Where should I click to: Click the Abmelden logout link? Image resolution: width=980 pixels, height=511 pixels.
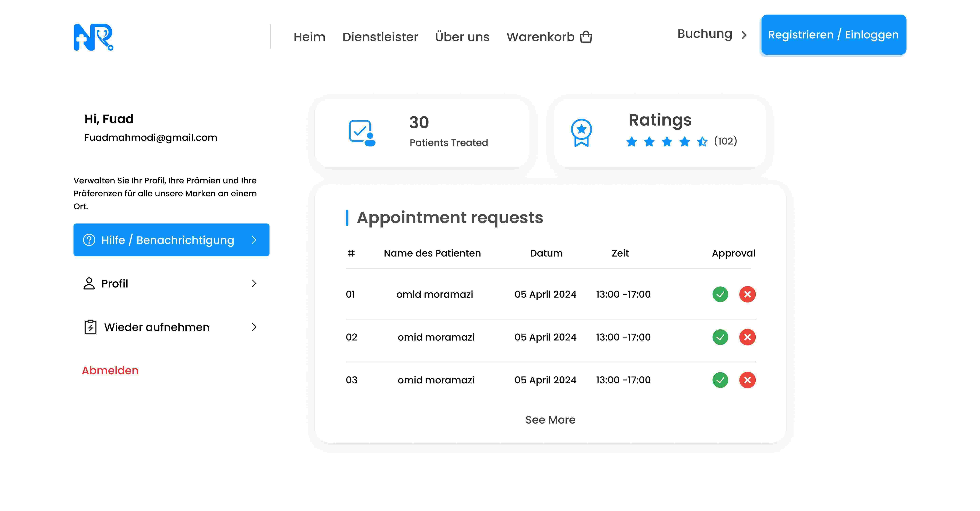[x=110, y=371]
